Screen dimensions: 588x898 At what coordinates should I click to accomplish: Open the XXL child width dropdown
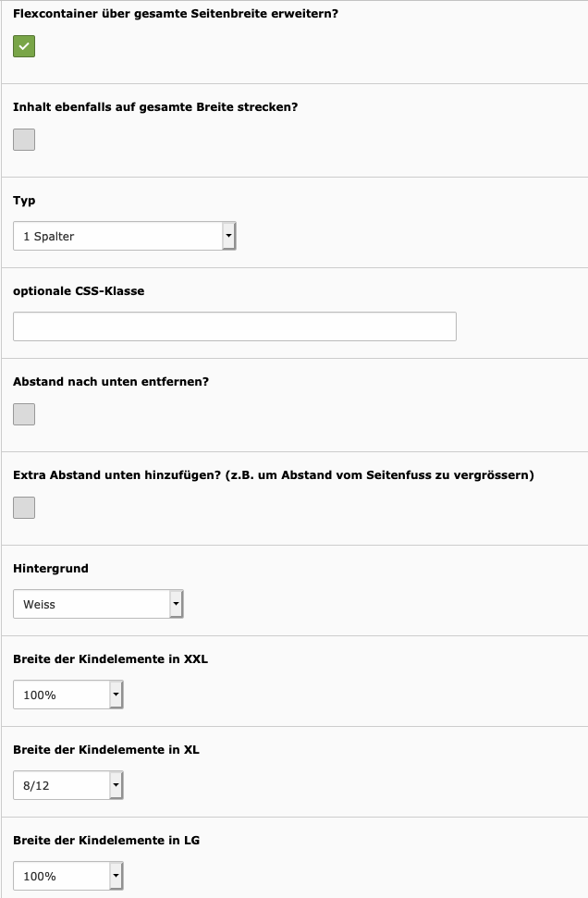point(68,695)
